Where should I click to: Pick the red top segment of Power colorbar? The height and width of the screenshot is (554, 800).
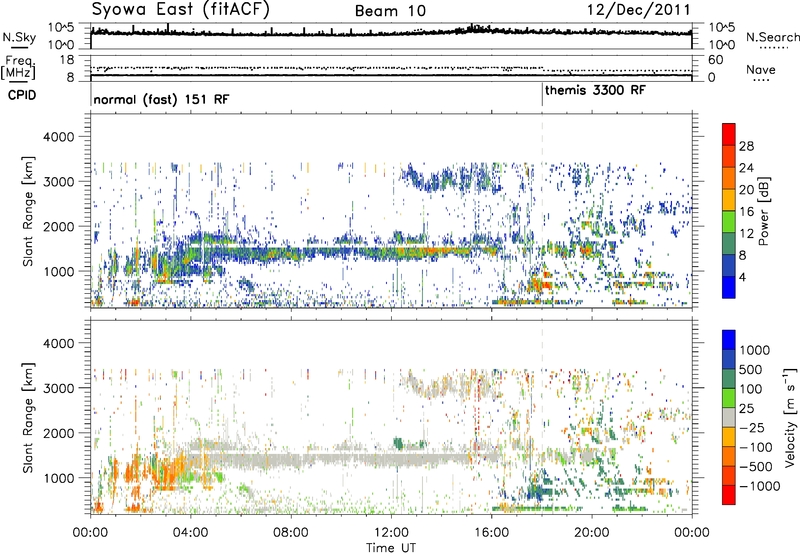[x=729, y=135]
